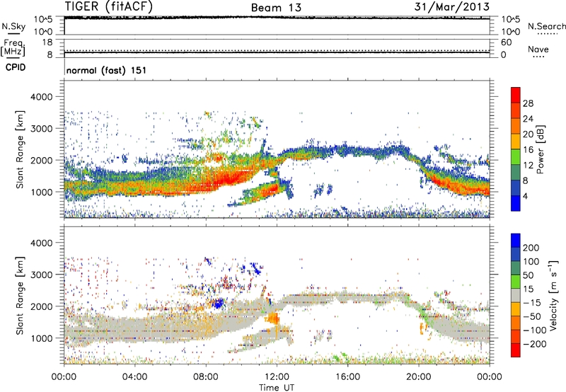Click the "24" power colorbar label
The height and width of the screenshot is (392, 566).
click(528, 119)
